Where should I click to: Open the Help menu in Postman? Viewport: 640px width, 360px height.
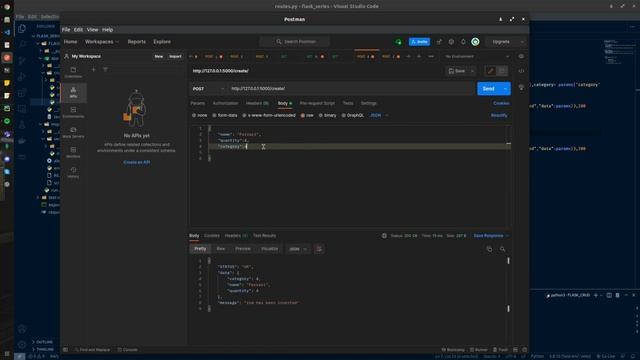tap(107, 30)
